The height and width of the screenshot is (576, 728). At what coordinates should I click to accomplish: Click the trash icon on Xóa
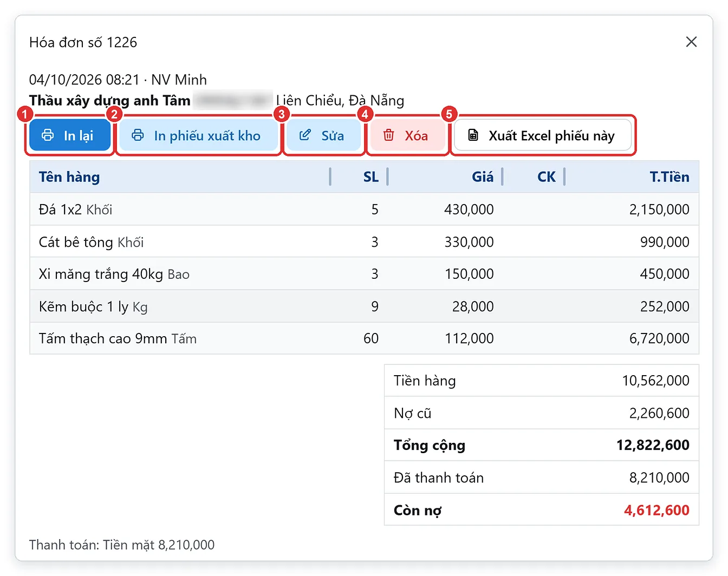click(389, 135)
